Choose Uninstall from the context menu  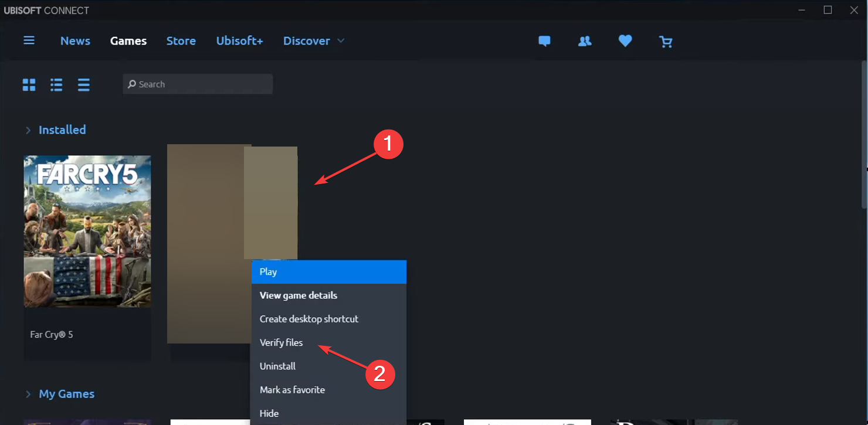(x=328, y=366)
